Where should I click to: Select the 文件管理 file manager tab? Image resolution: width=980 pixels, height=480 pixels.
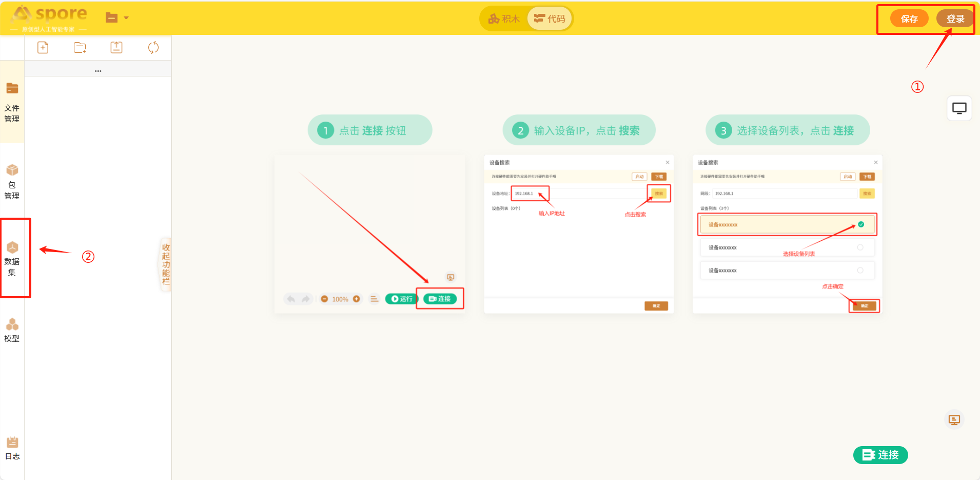12,102
